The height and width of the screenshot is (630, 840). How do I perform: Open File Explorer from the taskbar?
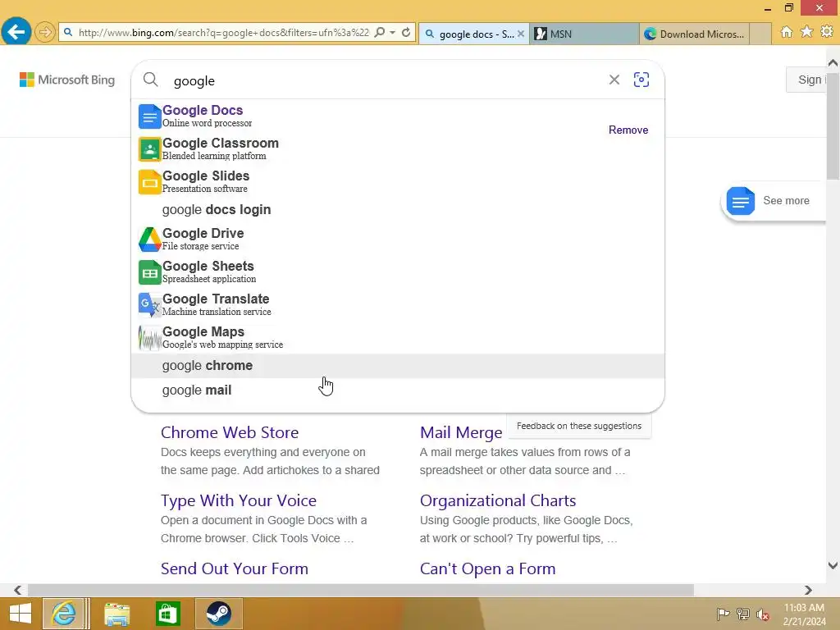tap(116, 614)
